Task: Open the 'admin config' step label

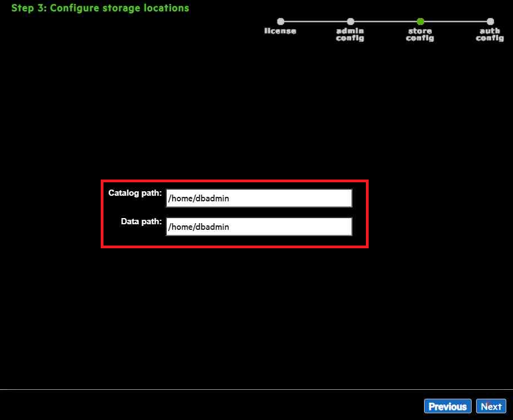Action: (350, 35)
